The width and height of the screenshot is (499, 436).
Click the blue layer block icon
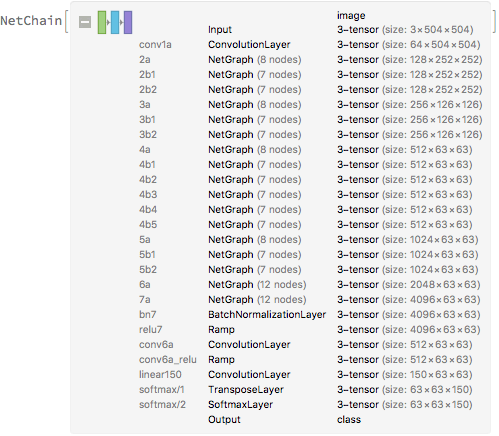point(115,22)
